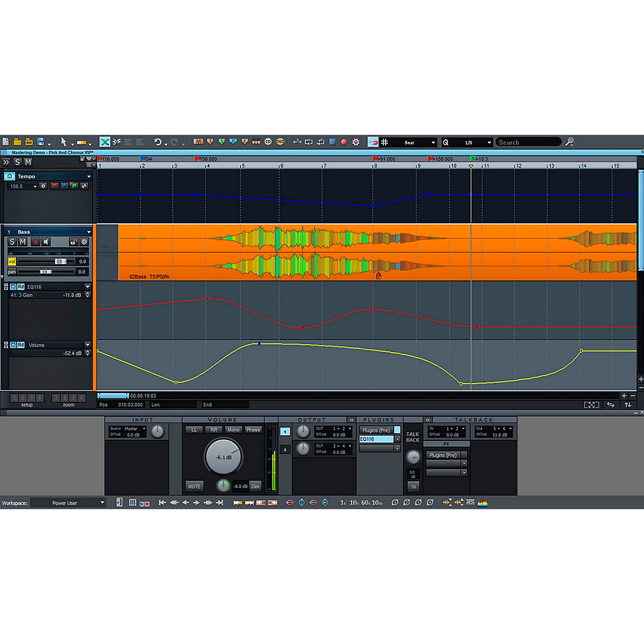Click the TB talkback button
This screenshot has height=644, width=644.
pos(413,487)
